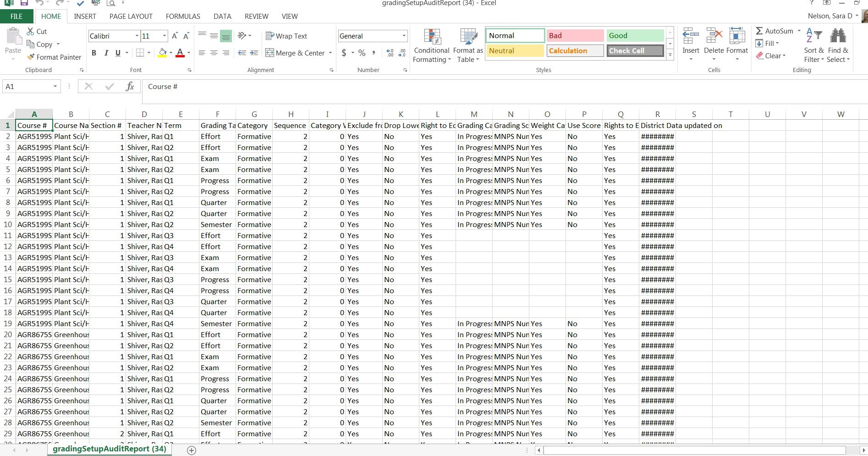
Task: Click the gradingSetupAuditReport sheet tab
Action: click(x=109, y=449)
